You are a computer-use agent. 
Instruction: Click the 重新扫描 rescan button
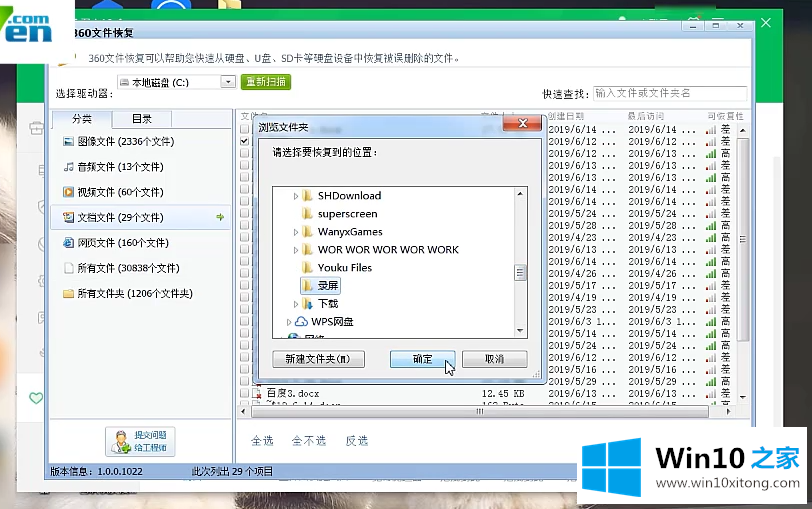266,82
